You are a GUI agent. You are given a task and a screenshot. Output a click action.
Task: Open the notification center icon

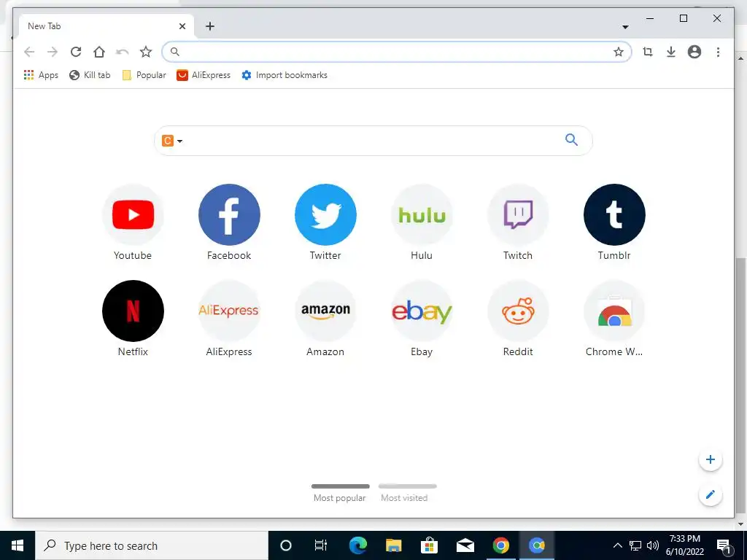(x=724, y=545)
